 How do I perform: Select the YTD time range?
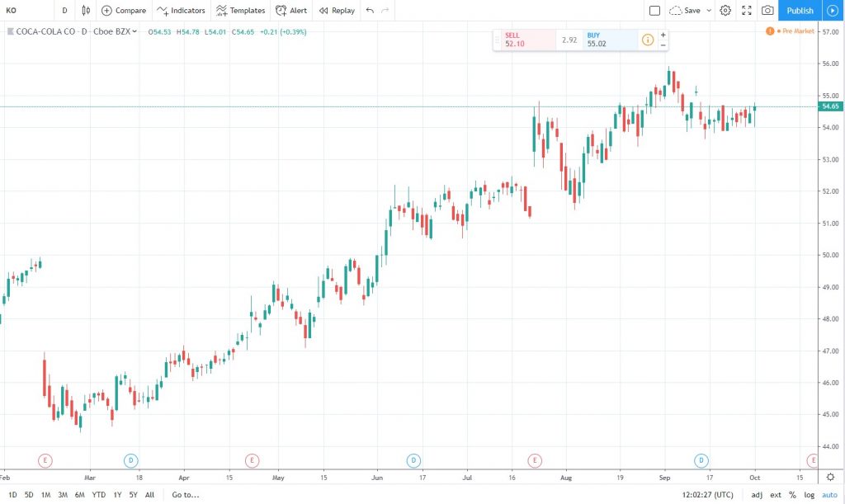[x=98, y=495]
